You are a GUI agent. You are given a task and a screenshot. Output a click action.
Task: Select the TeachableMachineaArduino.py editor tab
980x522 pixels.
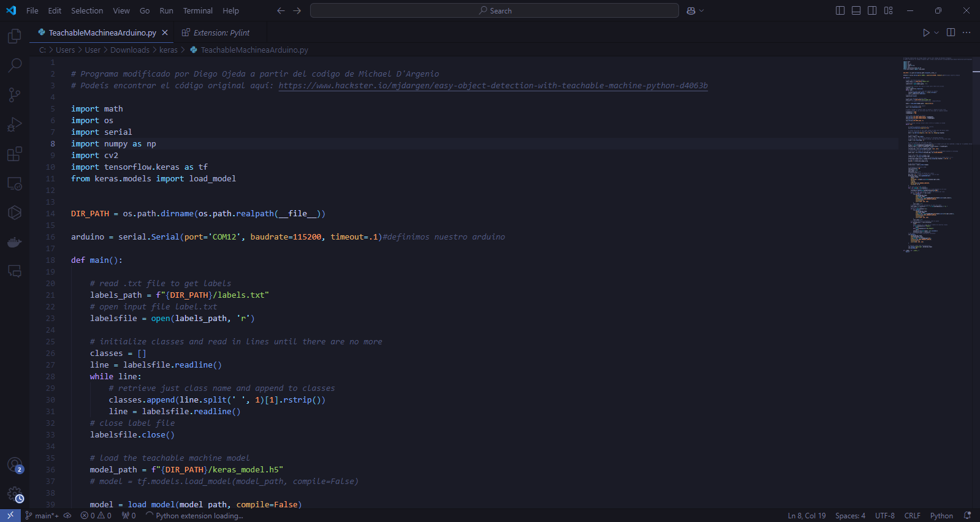coord(102,32)
